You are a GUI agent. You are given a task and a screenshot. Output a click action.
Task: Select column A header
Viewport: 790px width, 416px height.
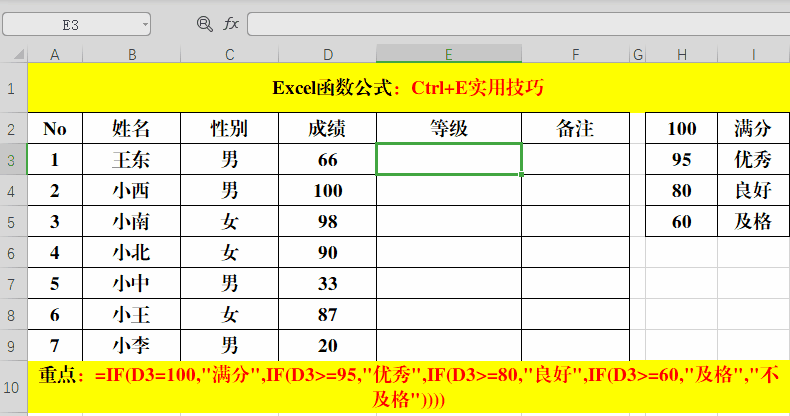coord(55,54)
